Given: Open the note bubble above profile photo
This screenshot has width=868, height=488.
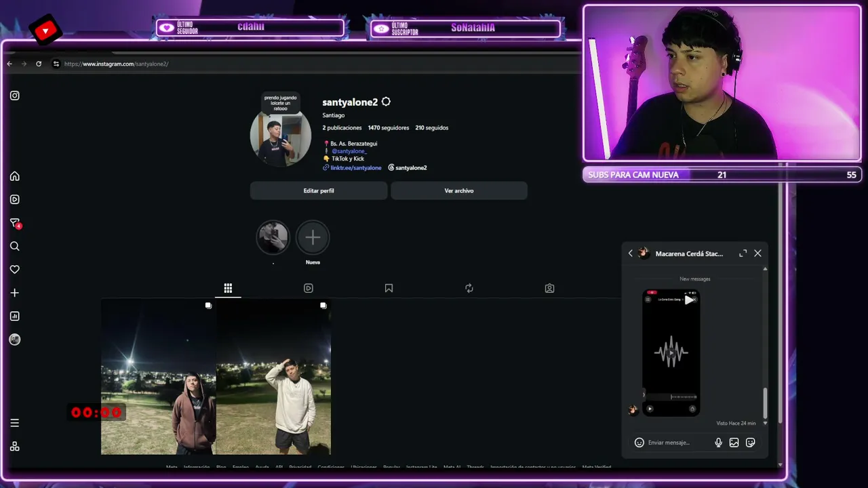Looking at the screenshot, I should tap(280, 103).
